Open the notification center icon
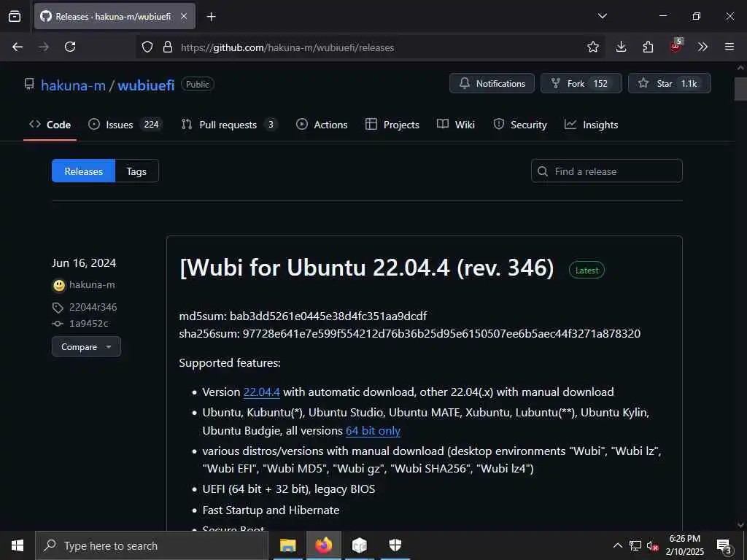 [724, 545]
